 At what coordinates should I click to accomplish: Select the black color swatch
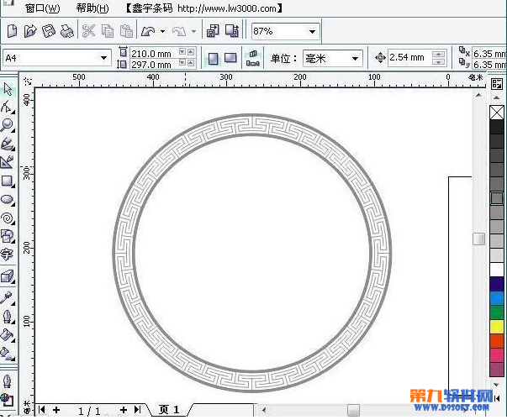pyautogui.click(x=497, y=127)
